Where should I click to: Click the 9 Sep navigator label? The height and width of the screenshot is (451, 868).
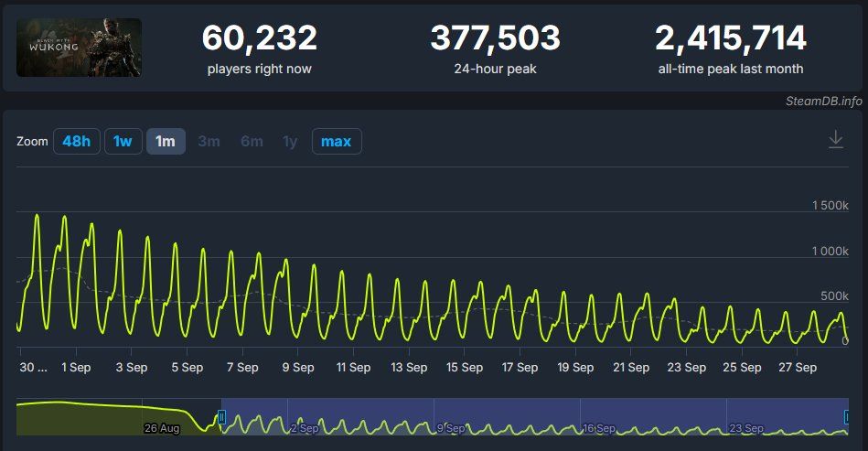click(451, 428)
